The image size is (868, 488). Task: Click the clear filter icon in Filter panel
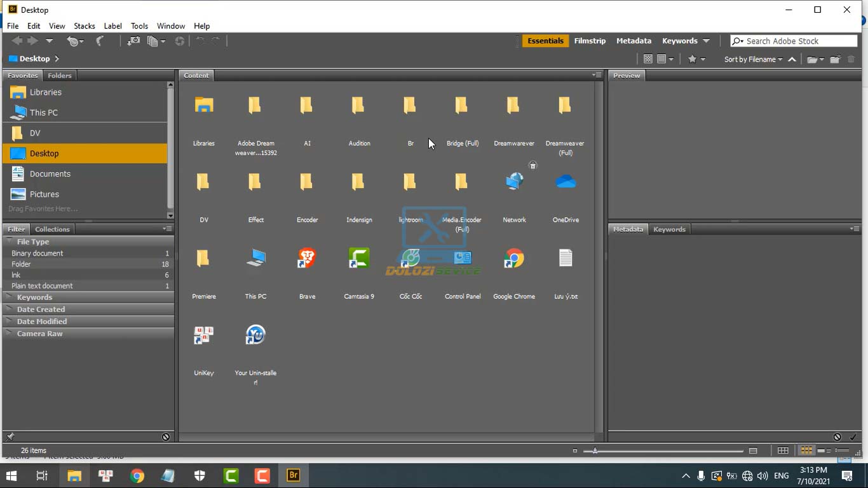coord(166,437)
